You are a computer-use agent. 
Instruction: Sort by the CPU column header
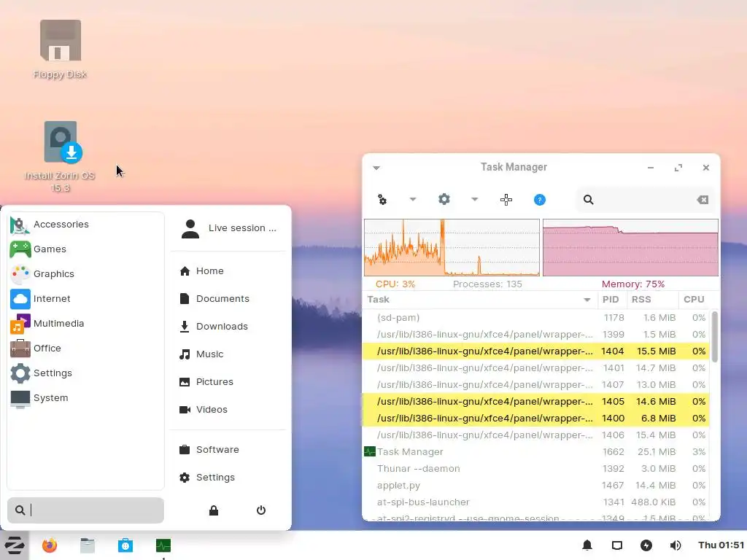694,300
